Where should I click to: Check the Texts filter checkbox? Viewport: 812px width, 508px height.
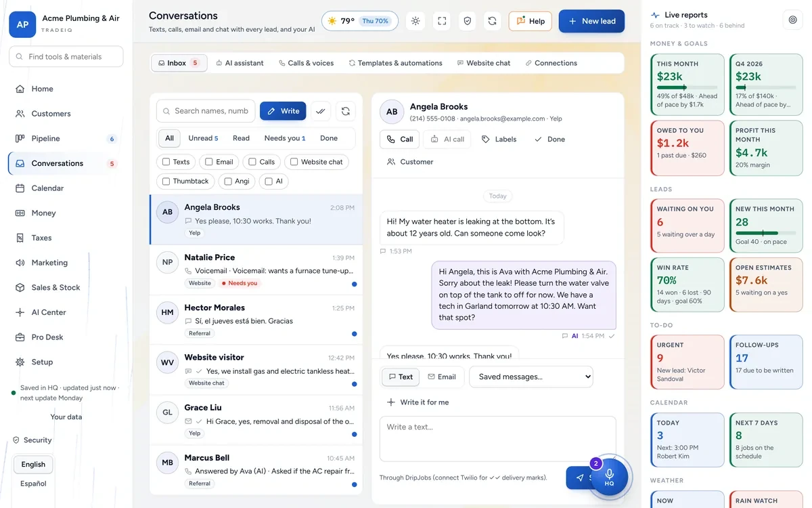[x=166, y=162]
